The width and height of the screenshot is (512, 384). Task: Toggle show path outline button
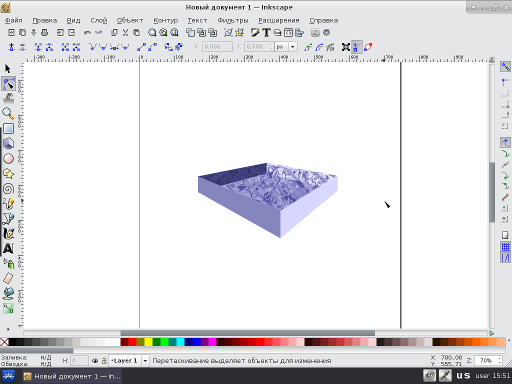[x=368, y=47]
